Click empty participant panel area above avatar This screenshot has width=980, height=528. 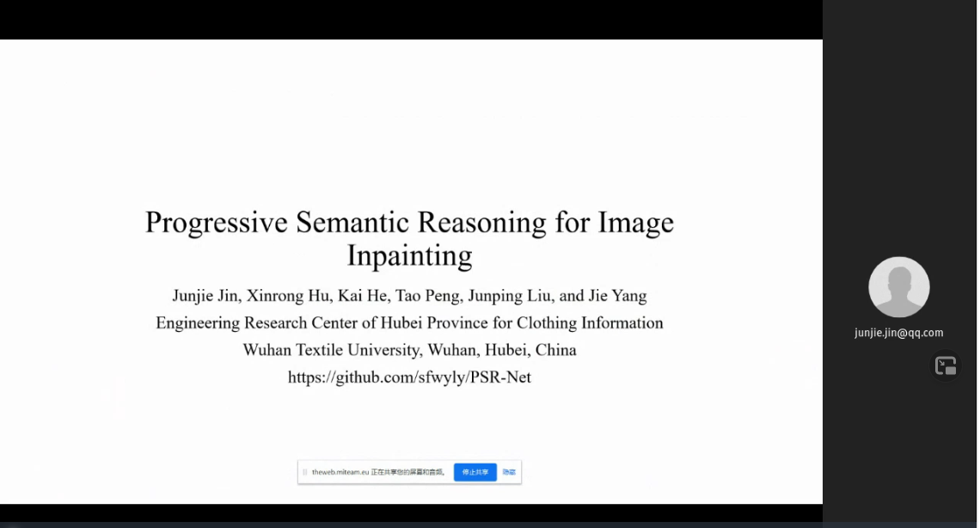point(900,129)
